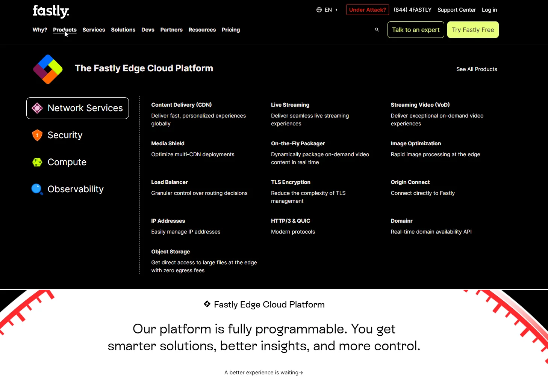Click arrow after 'A better experience is waiting'
This screenshot has width=548, height=392.
pyautogui.click(x=301, y=373)
